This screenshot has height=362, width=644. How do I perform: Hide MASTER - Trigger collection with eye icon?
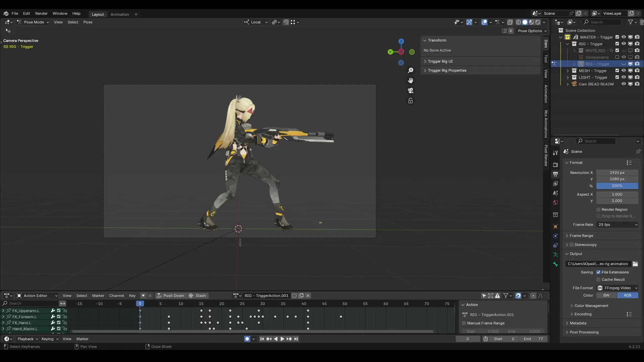click(624, 37)
